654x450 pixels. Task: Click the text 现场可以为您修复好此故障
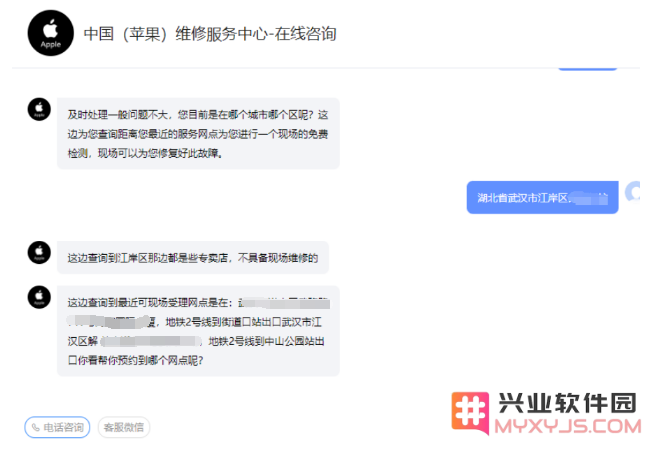(x=160, y=153)
